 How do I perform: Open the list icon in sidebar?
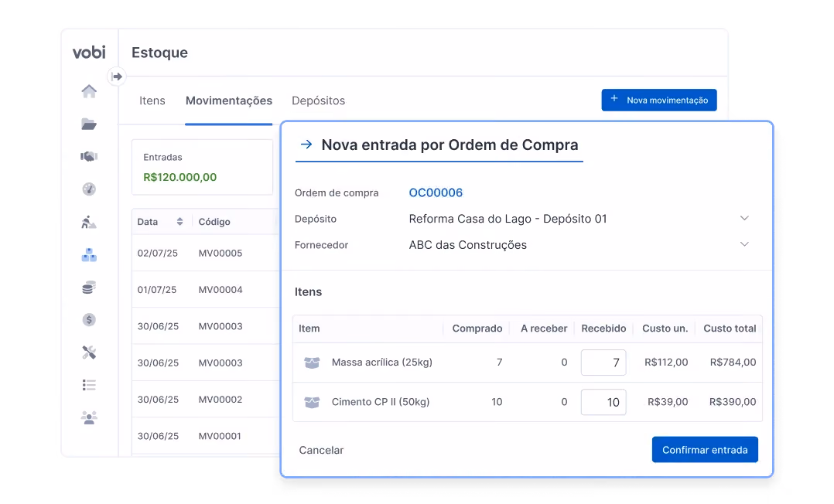(89, 385)
